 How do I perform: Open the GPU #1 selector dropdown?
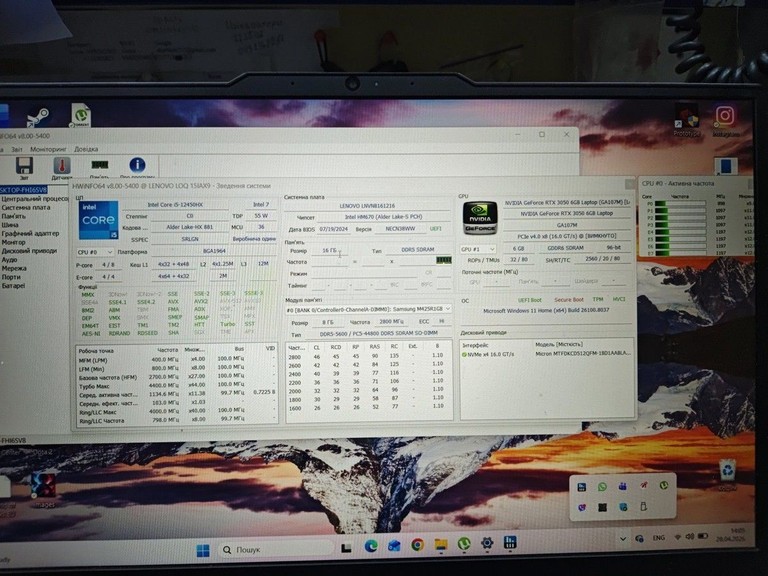tap(478, 249)
